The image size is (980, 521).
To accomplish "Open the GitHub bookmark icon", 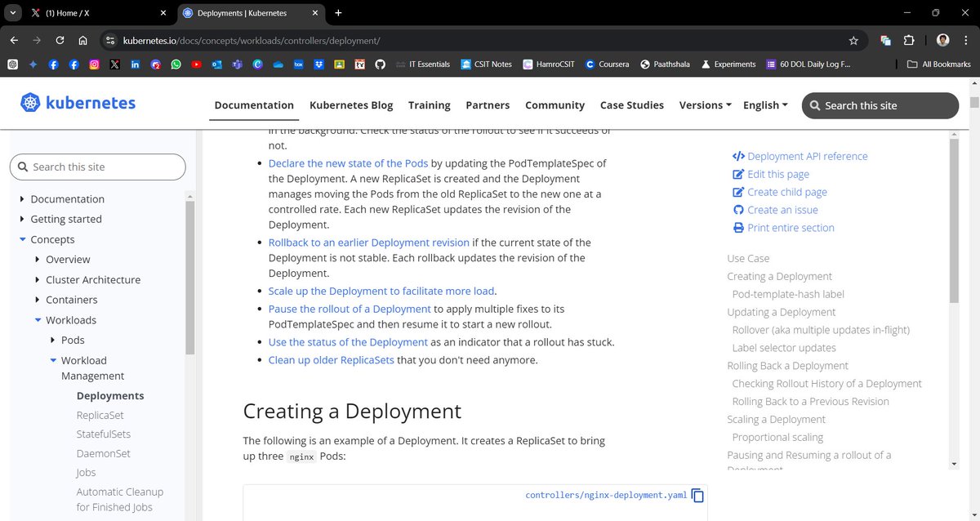I will 380,64.
